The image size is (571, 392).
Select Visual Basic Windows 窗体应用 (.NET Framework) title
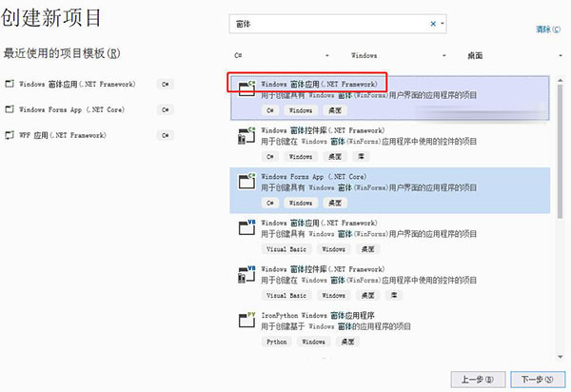(320, 223)
